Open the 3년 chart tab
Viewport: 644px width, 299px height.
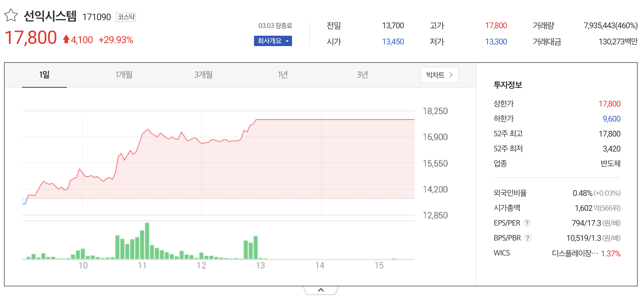pyautogui.click(x=362, y=75)
